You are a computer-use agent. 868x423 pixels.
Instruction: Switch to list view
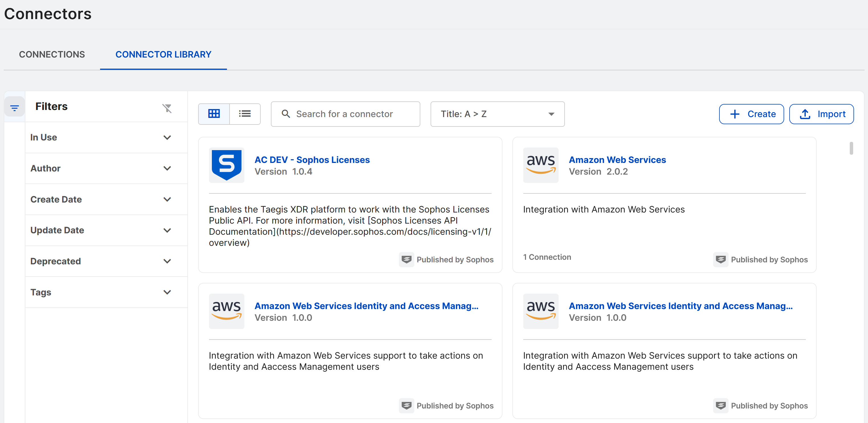coord(245,114)
